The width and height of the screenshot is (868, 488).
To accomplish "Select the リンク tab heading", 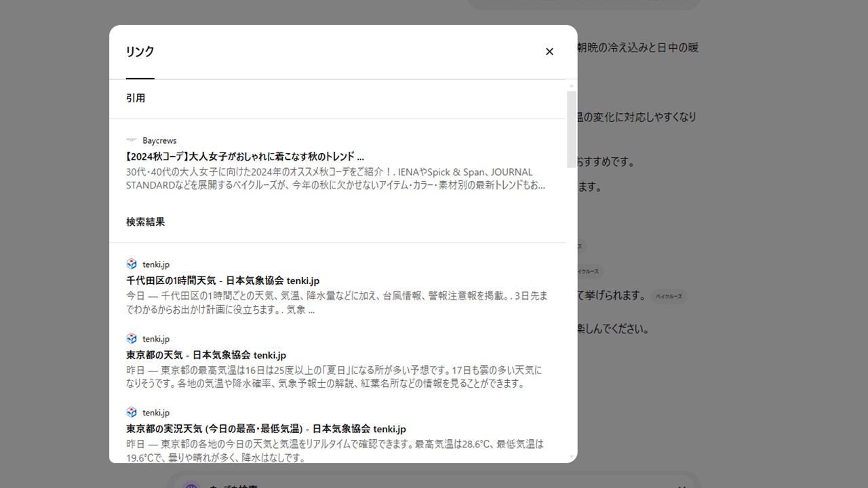I will (x=140, y=52).
